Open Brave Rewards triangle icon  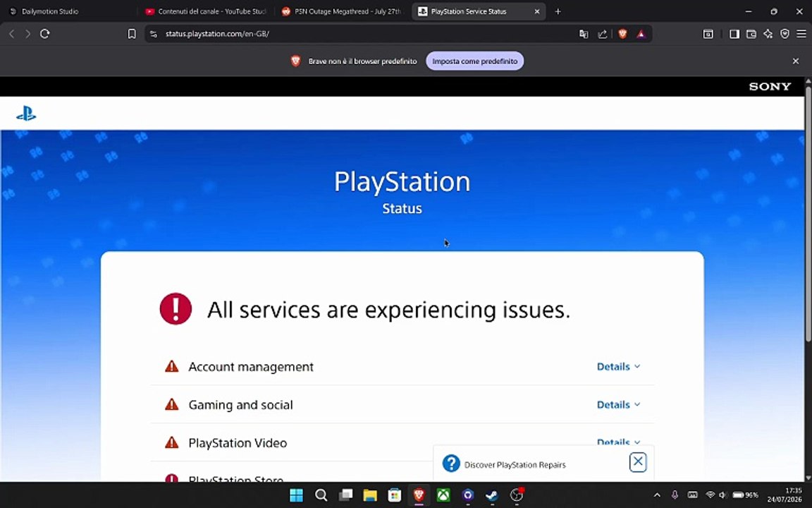pos(641,34)
